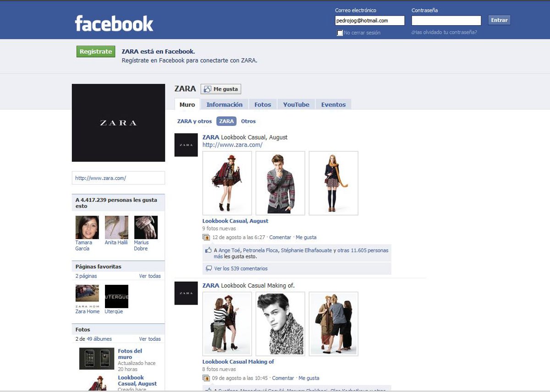This screenshot has width=550, height=392.
Task: Expand Ver todas for Páginas favoritas
Action: tap(150, 276)
